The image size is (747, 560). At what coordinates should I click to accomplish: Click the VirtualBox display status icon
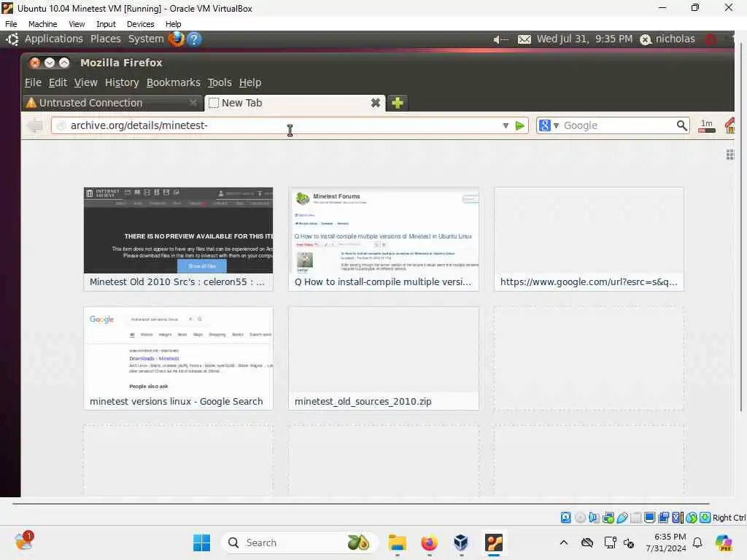(x=649, y=518)
